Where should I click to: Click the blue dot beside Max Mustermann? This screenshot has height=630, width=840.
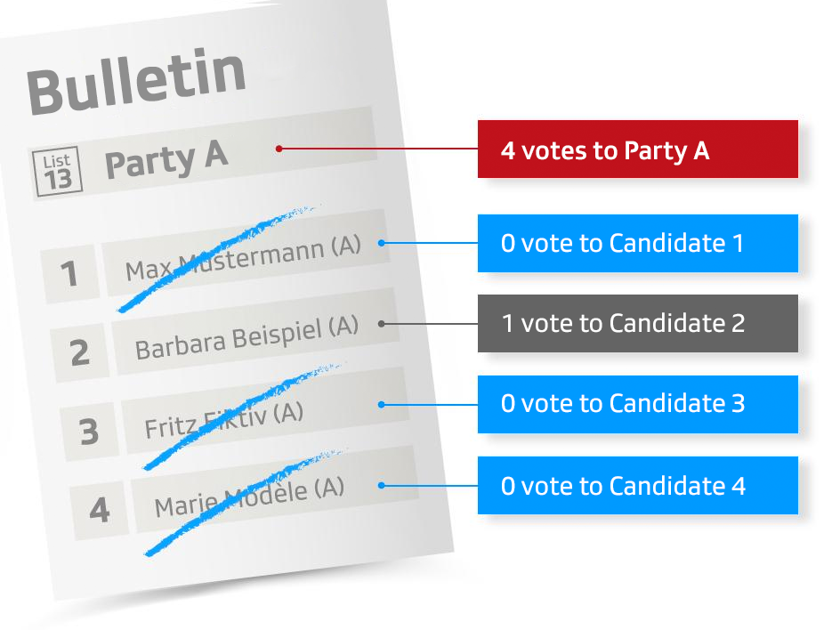tap(381, 242)
